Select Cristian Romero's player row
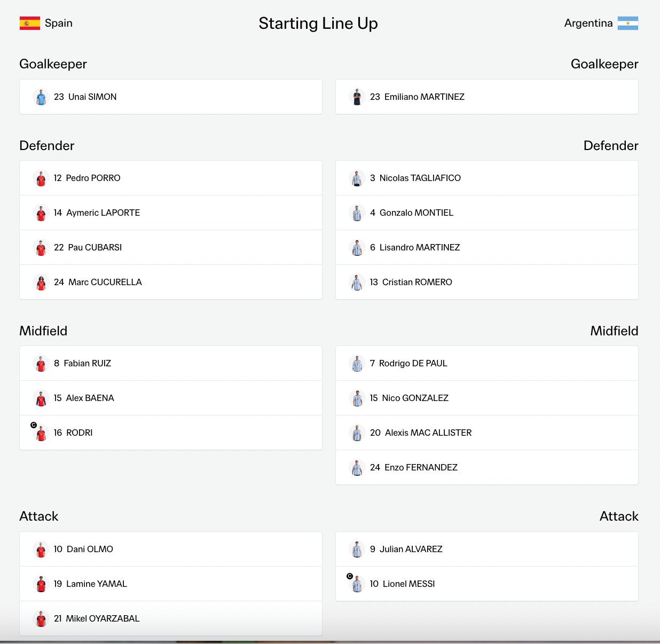The width and height of the screenshot is (660, 644). 487,282
